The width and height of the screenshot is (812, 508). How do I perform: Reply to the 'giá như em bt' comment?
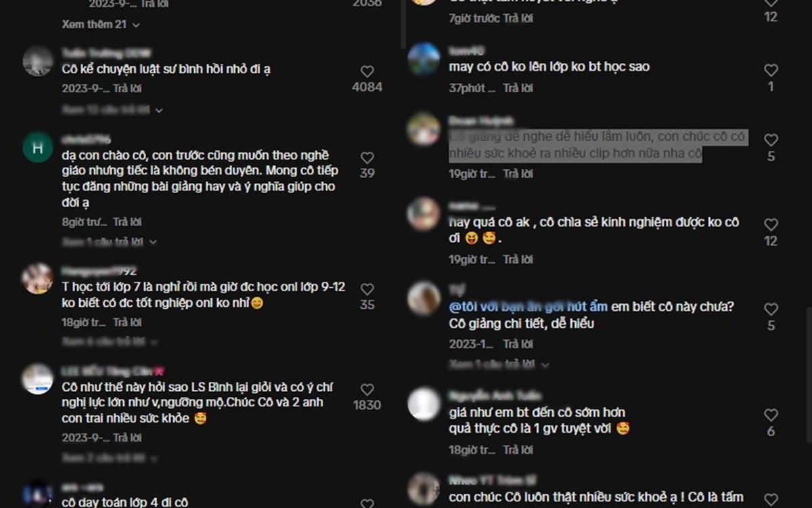pos(518,450)
